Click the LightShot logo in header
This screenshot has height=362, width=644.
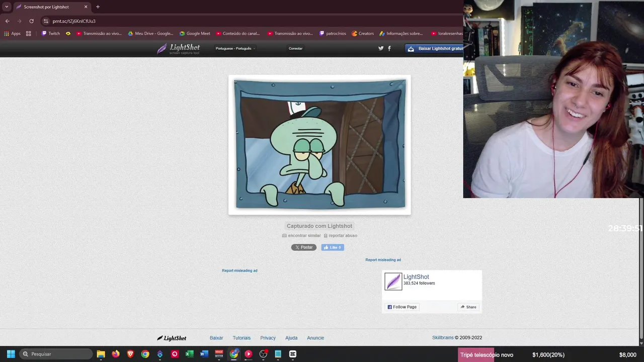[x=178, y=48]
